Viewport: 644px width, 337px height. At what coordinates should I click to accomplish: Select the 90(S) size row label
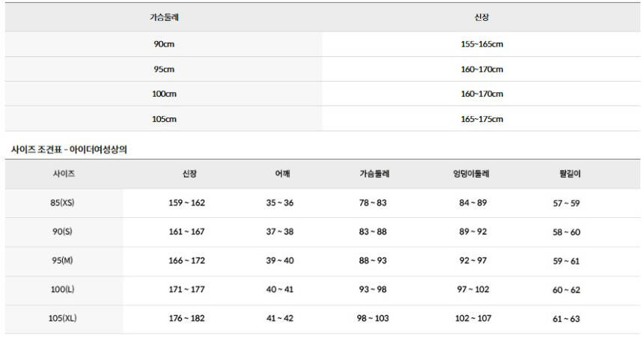click(x=63, y=231)
